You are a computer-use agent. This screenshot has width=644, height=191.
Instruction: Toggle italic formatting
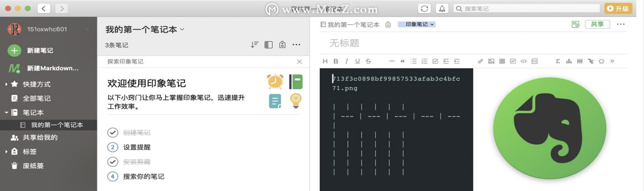[346, 61]
